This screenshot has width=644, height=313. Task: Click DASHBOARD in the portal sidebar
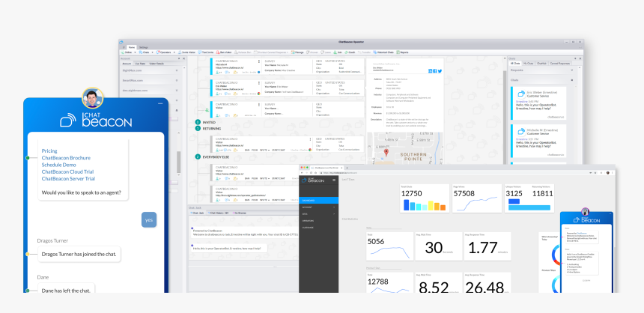click(x=319, y=201)
